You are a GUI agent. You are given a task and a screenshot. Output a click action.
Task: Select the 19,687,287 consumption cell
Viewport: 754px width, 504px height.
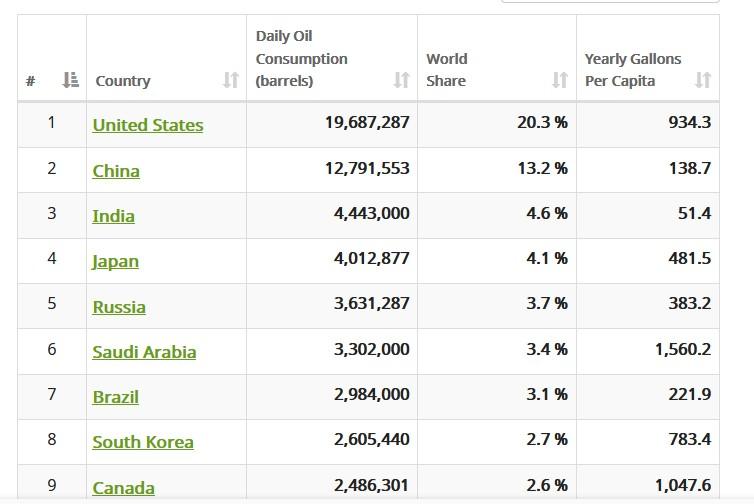332,125
